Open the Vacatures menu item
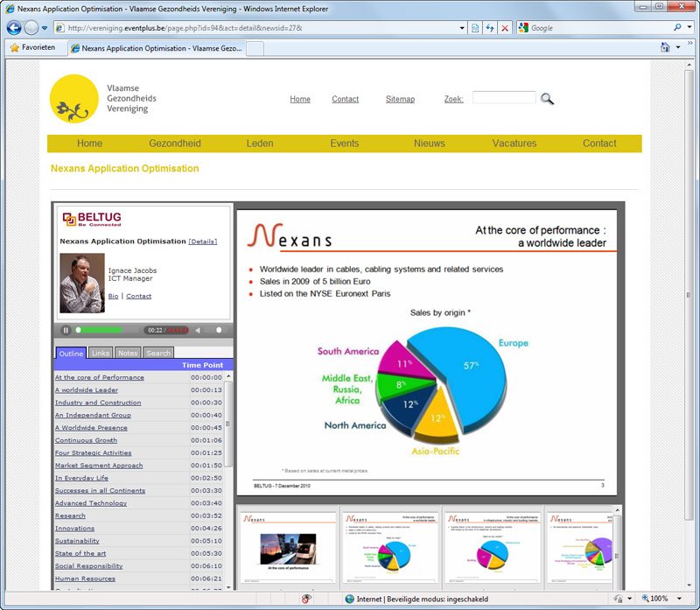 click(514, 144)
